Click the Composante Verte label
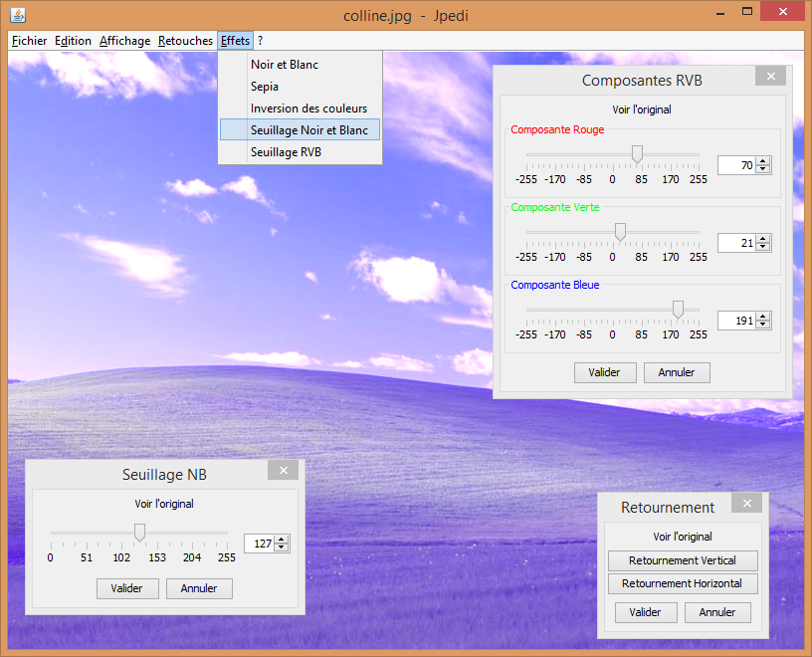The height and width of the screenshot is (657, 812). (x=555, y=207)
